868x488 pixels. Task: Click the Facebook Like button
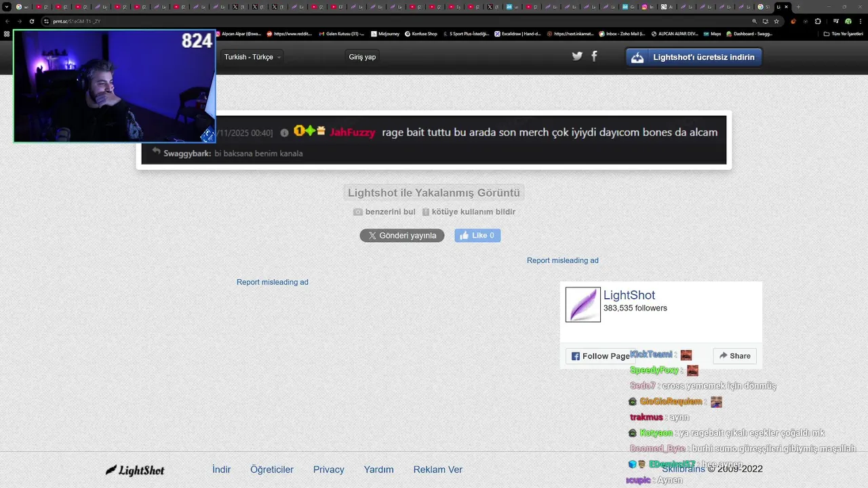click(477, 235)
